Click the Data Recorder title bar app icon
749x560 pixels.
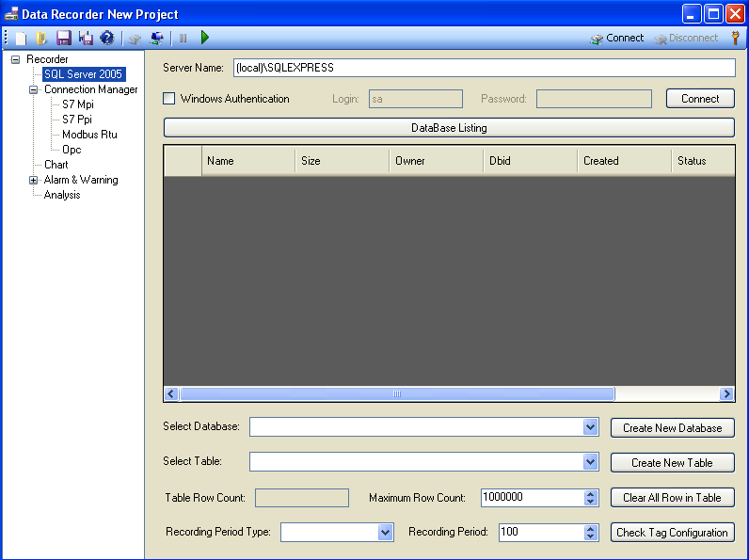tap(11, 14)
